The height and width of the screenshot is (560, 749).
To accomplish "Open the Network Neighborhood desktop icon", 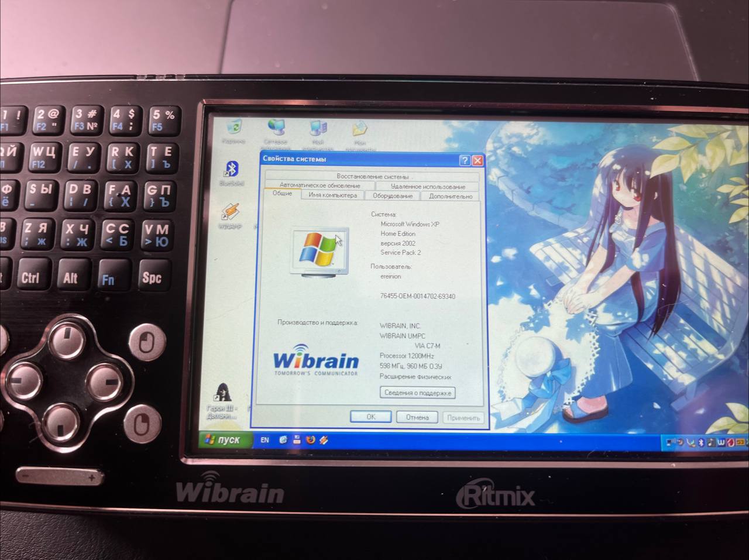I will [x=276, y=130].
